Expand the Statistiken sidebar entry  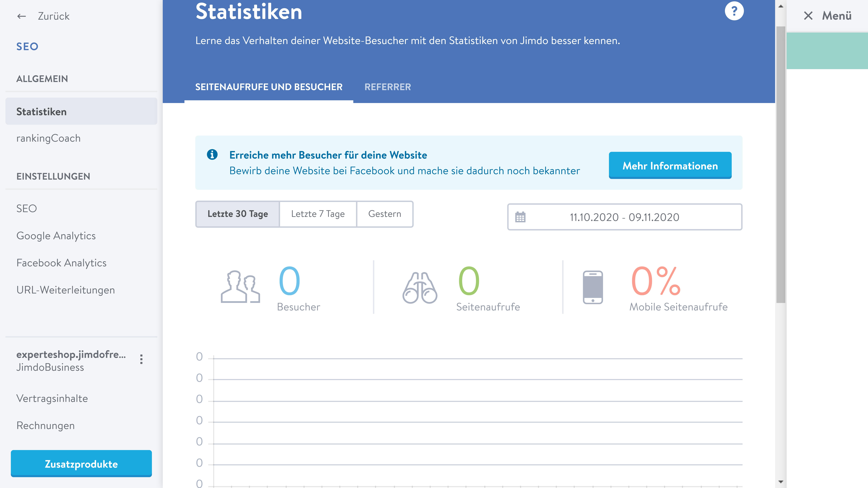click(41, 111)
